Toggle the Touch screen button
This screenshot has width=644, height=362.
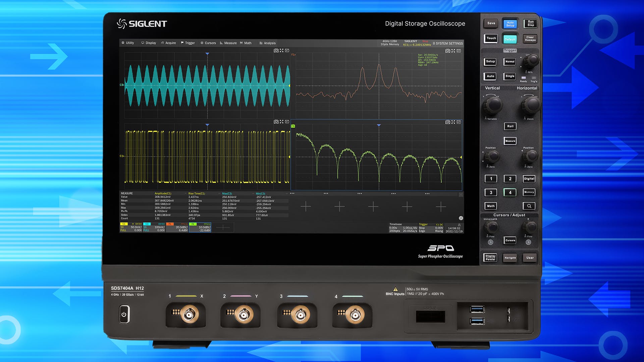click(491, 38)
